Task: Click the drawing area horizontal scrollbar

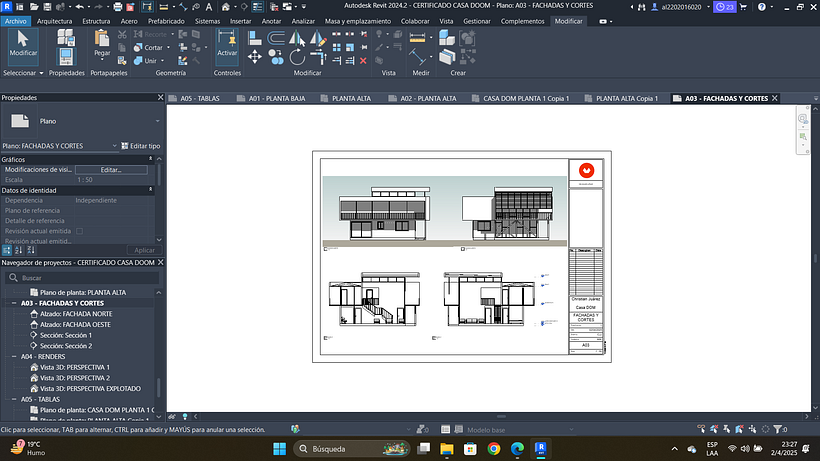Action: pyautogui.click(x=501, y=417)
